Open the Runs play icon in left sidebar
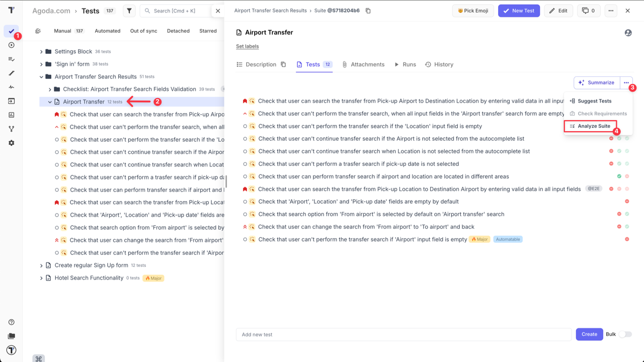The width and height of the screenshot is (644, 362). (x=11, y=45)
